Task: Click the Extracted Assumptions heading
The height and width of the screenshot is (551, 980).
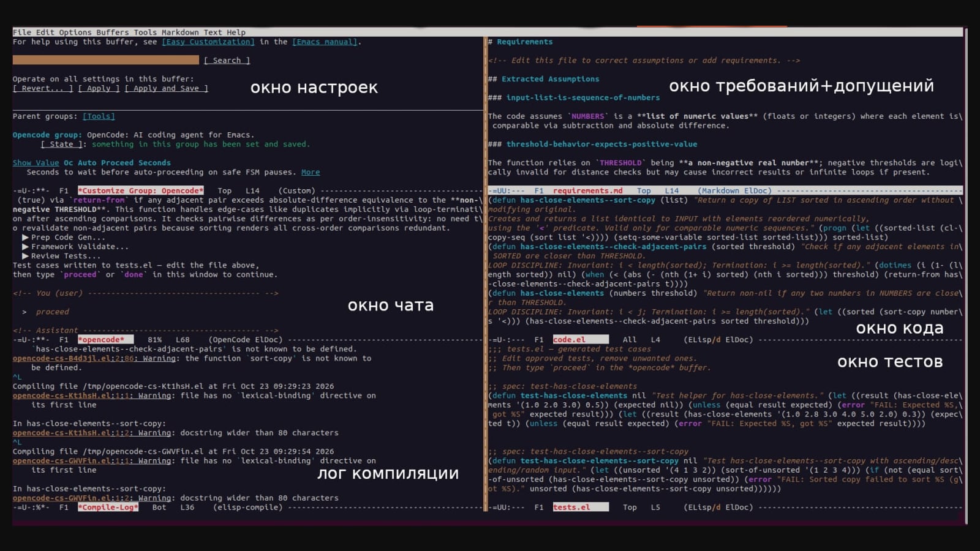Action: tap(544, 79)
